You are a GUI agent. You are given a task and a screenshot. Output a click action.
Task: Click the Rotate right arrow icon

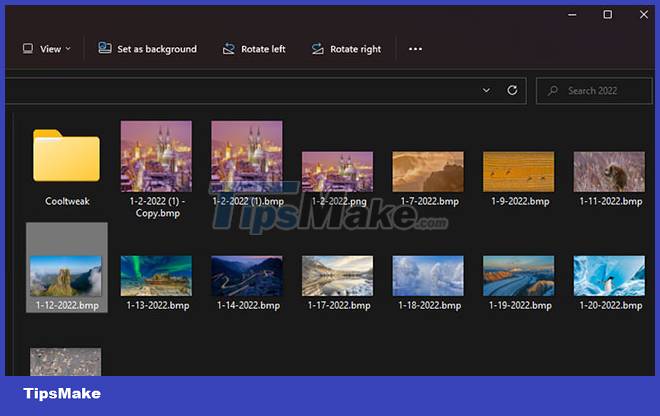tap(318, 49)
